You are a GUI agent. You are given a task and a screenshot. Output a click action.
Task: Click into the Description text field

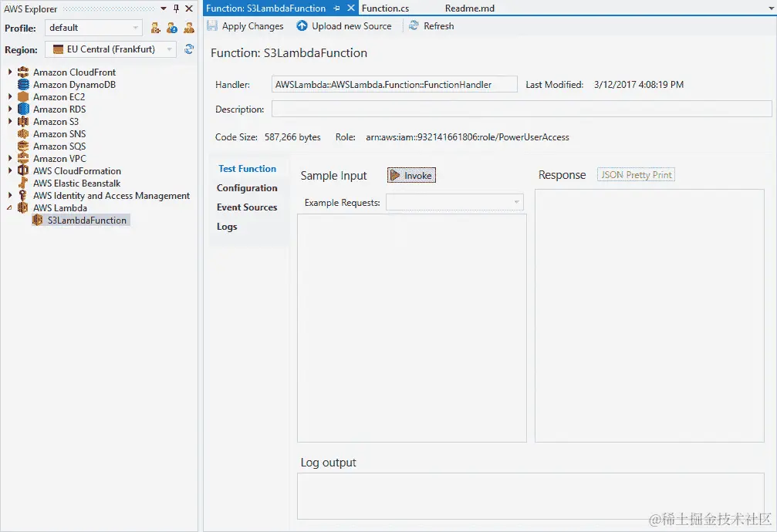pyautogui.click(x=522, y=109)
